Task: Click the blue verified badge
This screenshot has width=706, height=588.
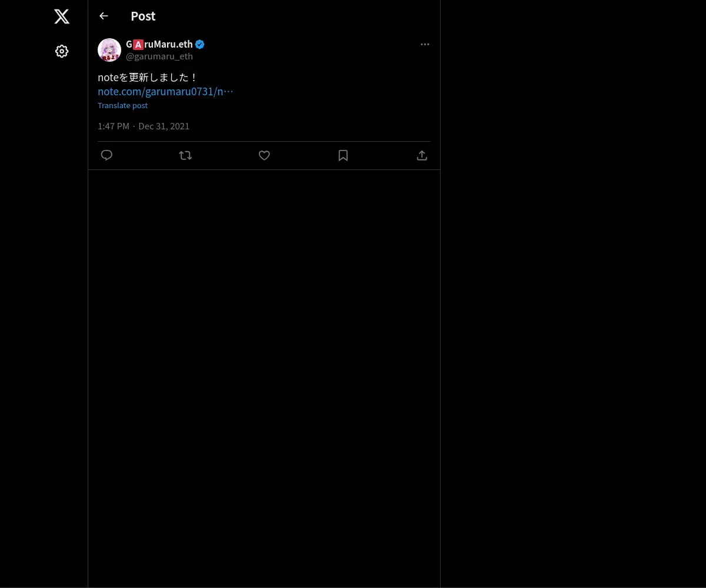Action: point(200,44)
